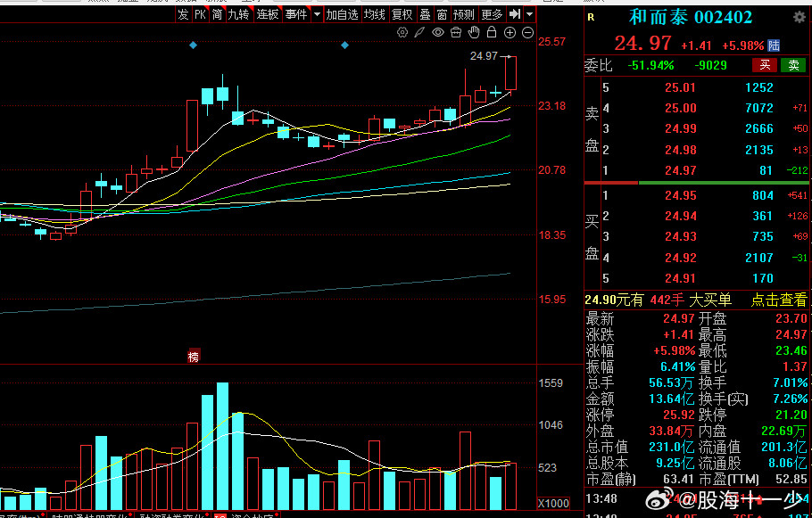
Task: Click the blue 陆 badge
Action: click(x=774, y=45)
